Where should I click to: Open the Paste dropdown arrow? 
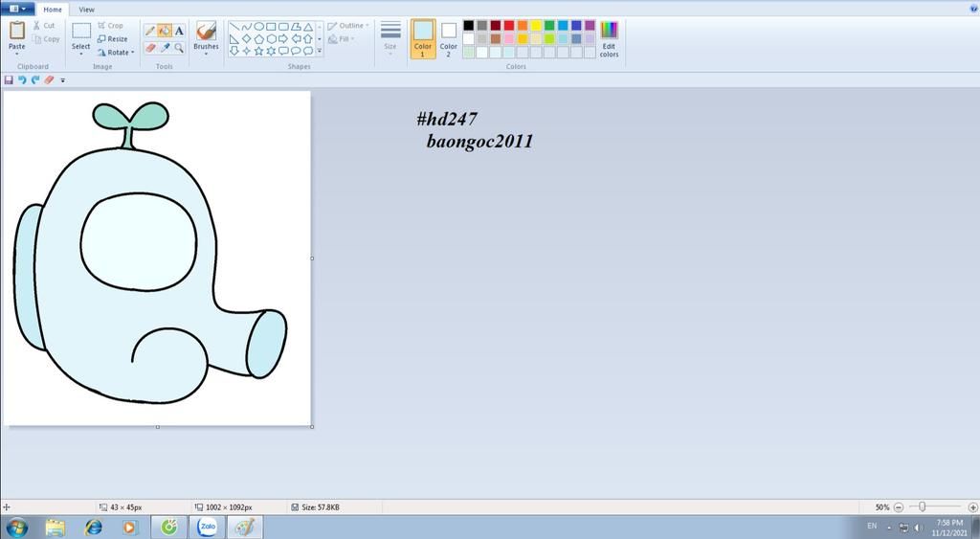click(17, 55)
